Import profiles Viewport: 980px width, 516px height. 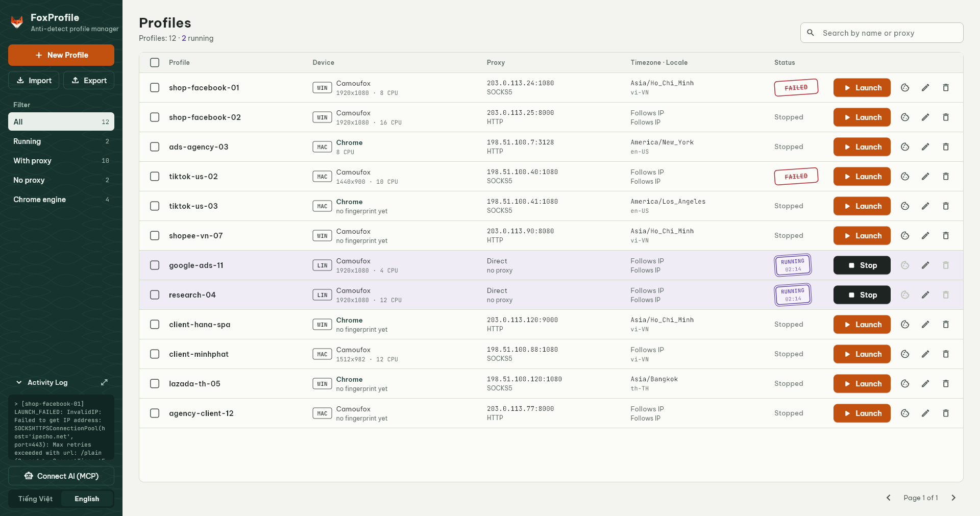[34, 81]
